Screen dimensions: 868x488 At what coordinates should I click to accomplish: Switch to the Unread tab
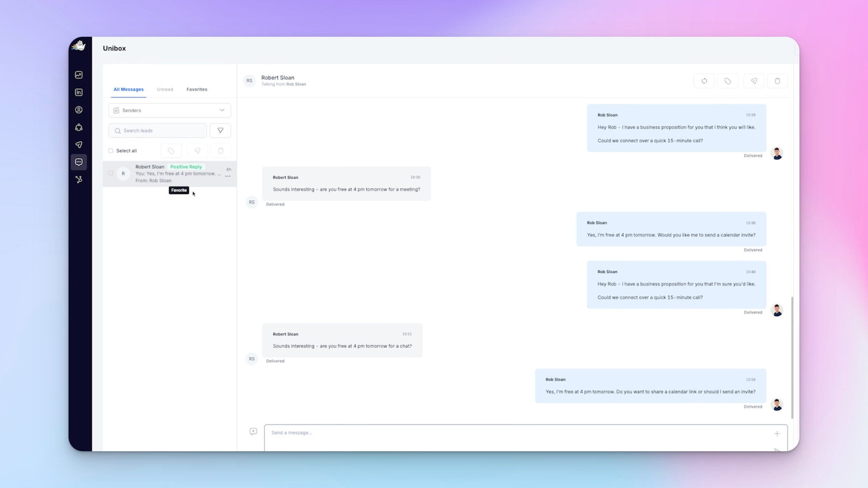point(165,89)
